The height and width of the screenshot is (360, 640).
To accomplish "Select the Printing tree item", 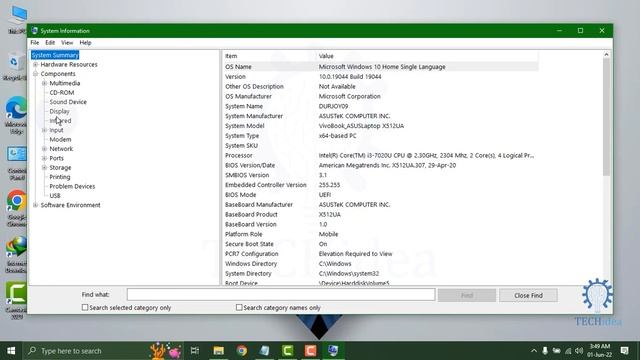I will [x=60, y=177].
